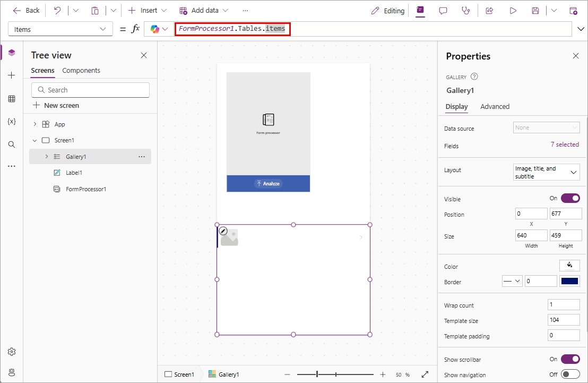
Task: Open Variables icon in left sidebar
Action: [12, 122]
